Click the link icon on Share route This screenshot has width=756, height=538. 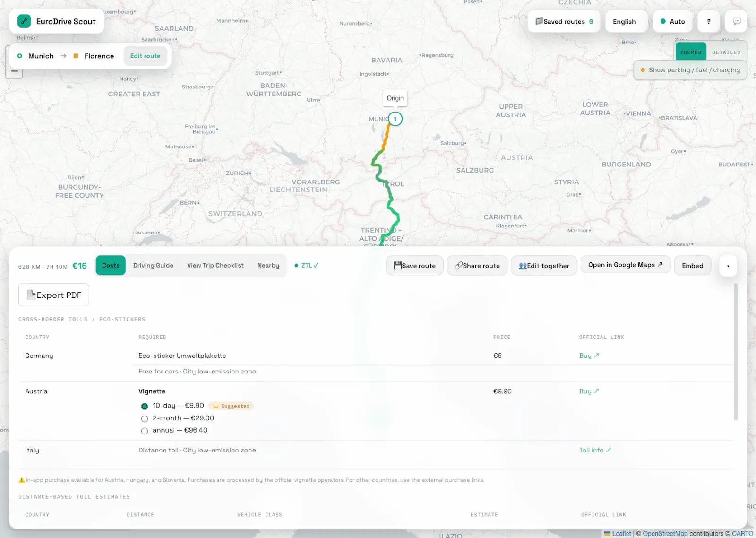tap(459, 266)
